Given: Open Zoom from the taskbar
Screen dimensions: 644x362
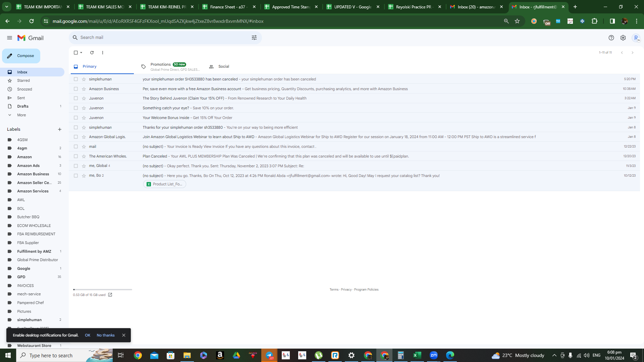Looking at the screenshot, I should (x=434, y=355).
